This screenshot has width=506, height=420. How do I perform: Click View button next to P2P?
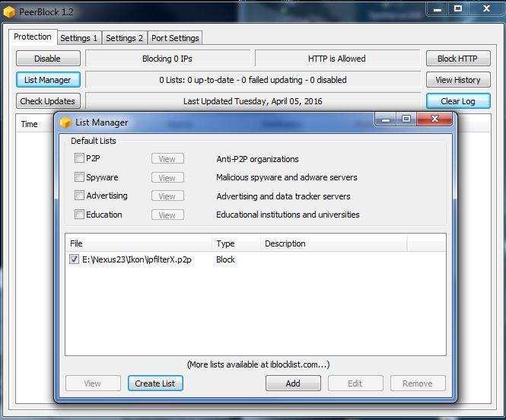click(x=167, y=159)
